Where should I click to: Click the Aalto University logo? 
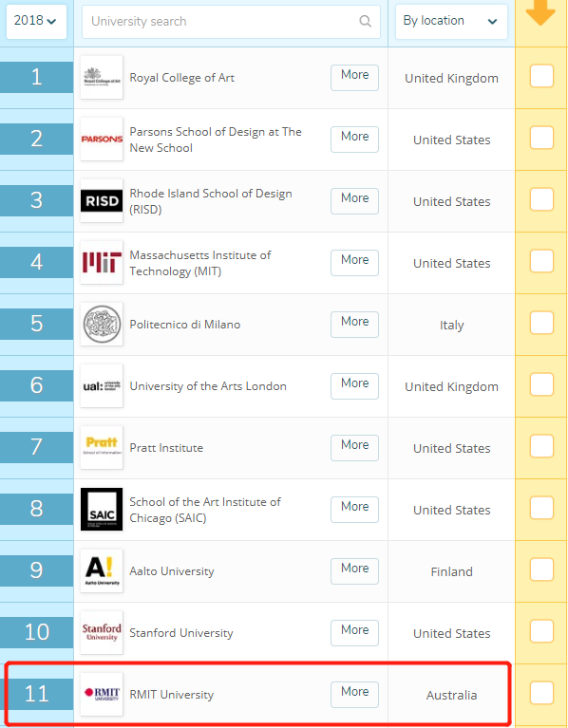point(102,571)
